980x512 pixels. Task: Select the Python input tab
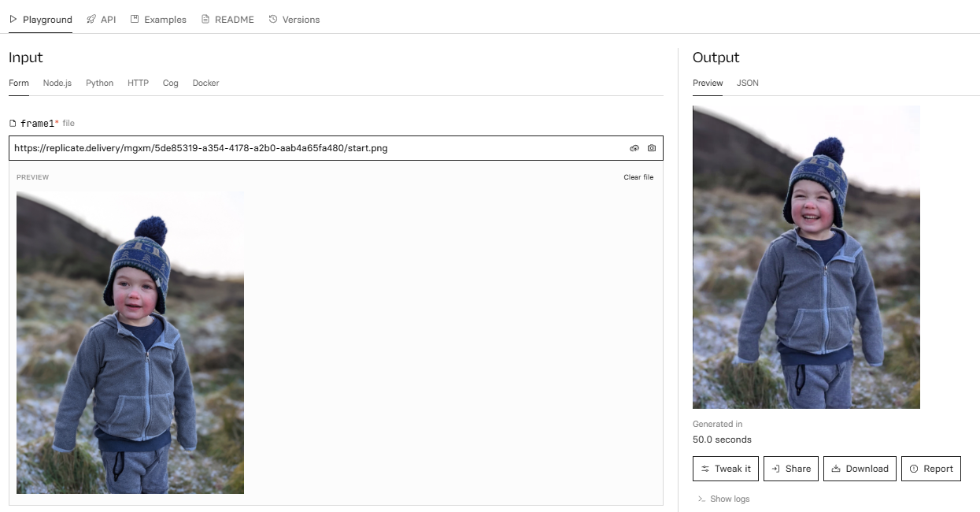click(100, 83)
